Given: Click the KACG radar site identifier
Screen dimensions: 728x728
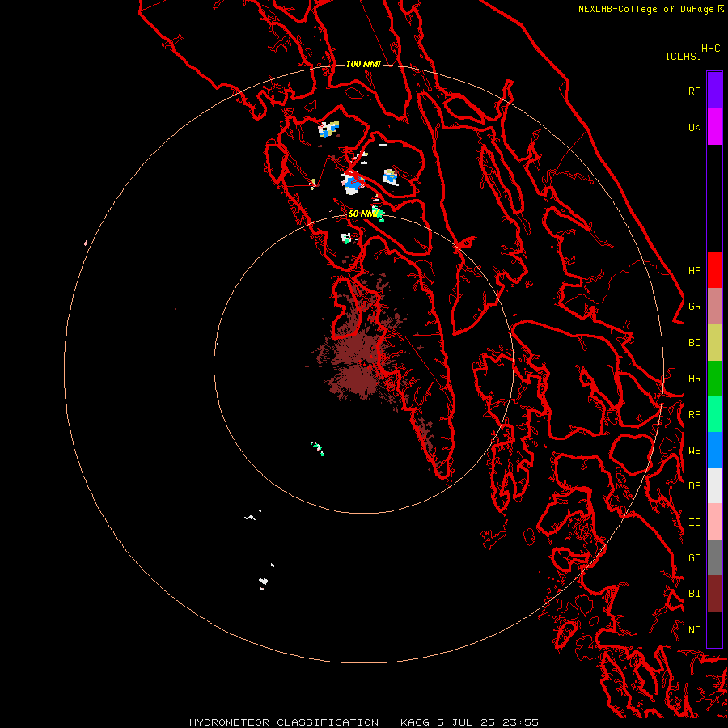Looking at the screenshot, I should 415,722.
